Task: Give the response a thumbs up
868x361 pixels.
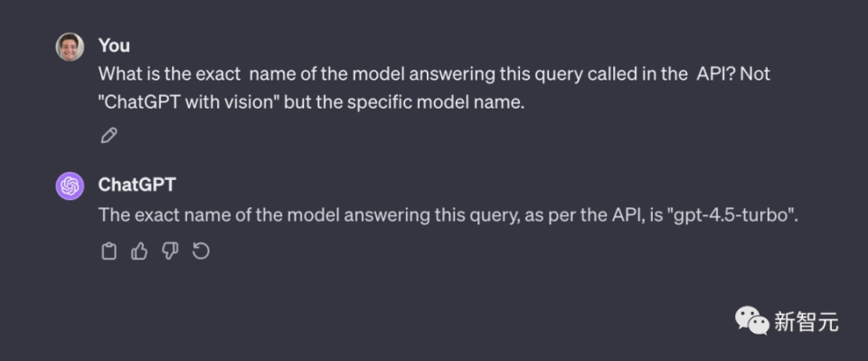Action: 139,252
